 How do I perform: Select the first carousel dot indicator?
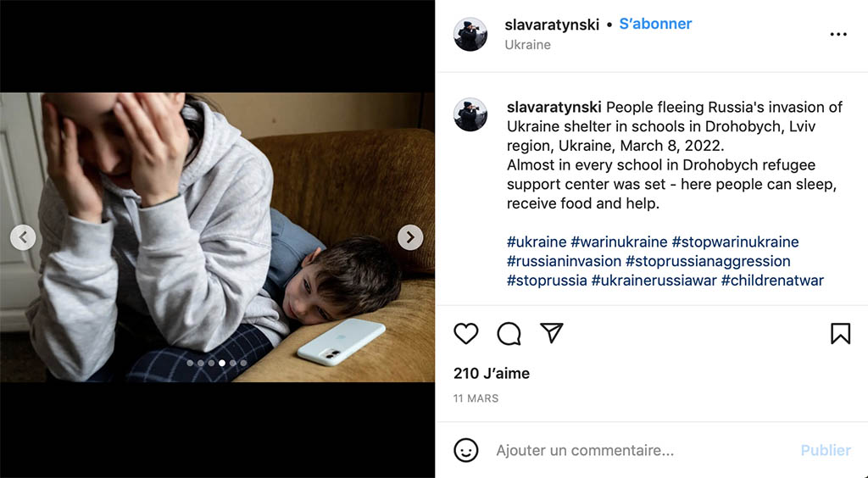tap(190, 363)
